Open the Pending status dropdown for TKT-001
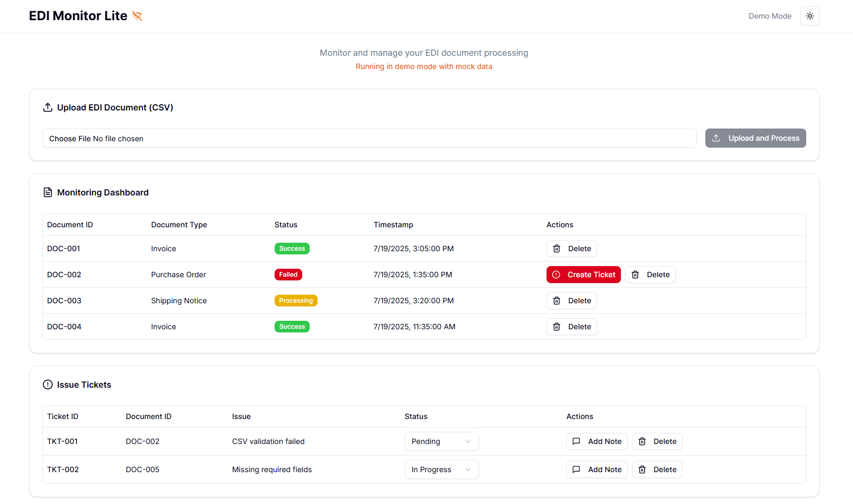This screenshot has height=504, width=853. point(441,441)
